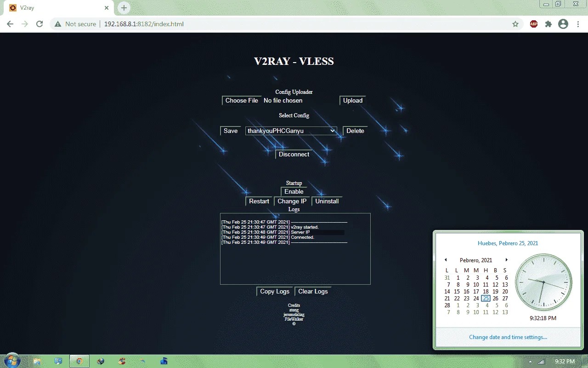The width and height of the screenshot is (588, 368).
Task: Click the Pebrero, 2021 month header
Action: pos(476,260)
